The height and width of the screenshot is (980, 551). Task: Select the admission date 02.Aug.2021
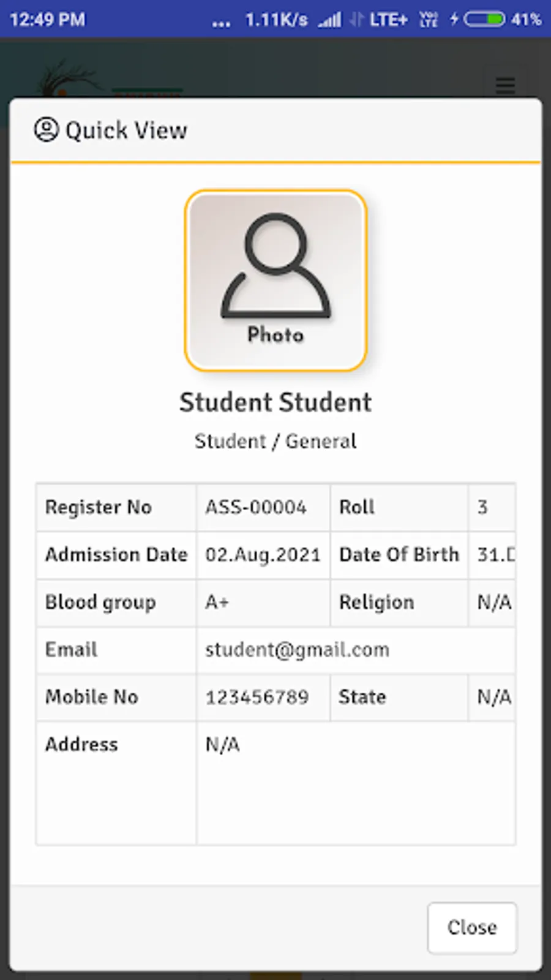263,555
